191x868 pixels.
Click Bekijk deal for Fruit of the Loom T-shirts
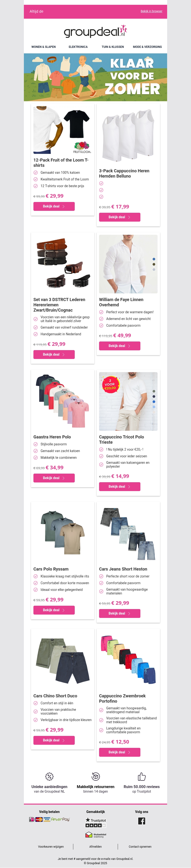click(x=54, y=206)
